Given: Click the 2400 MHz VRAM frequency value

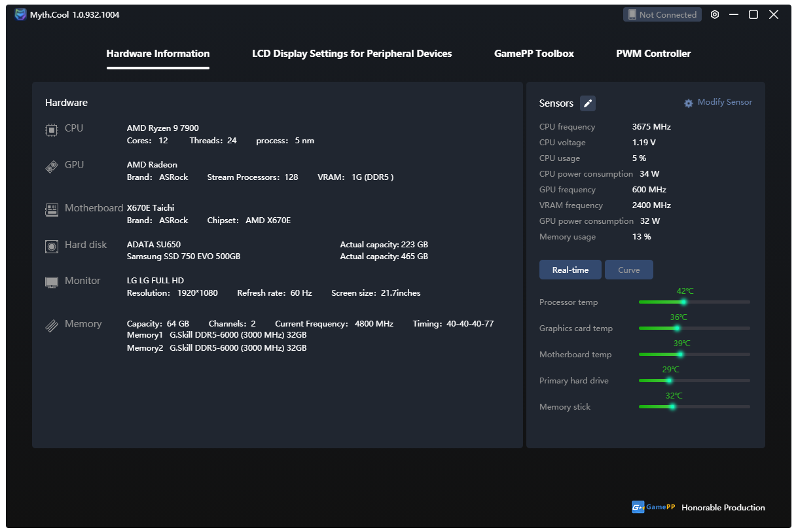Looking at the screenshot, I should [x=651, y=205].
